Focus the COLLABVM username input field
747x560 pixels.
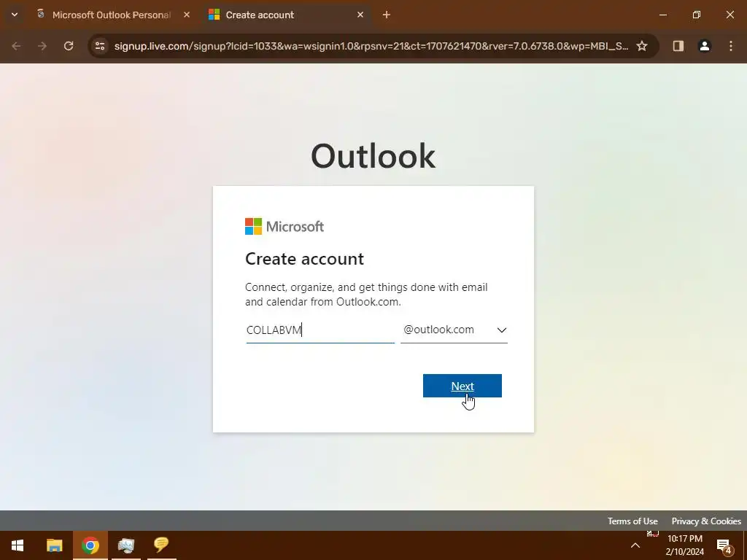[320, 330]
